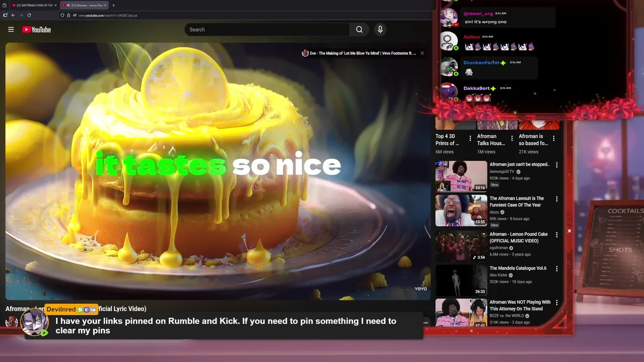Open options for 'The Mandela Catalogue Vol.6'
Viewport: 644px width, 362px height.
[x=556, y=269]
